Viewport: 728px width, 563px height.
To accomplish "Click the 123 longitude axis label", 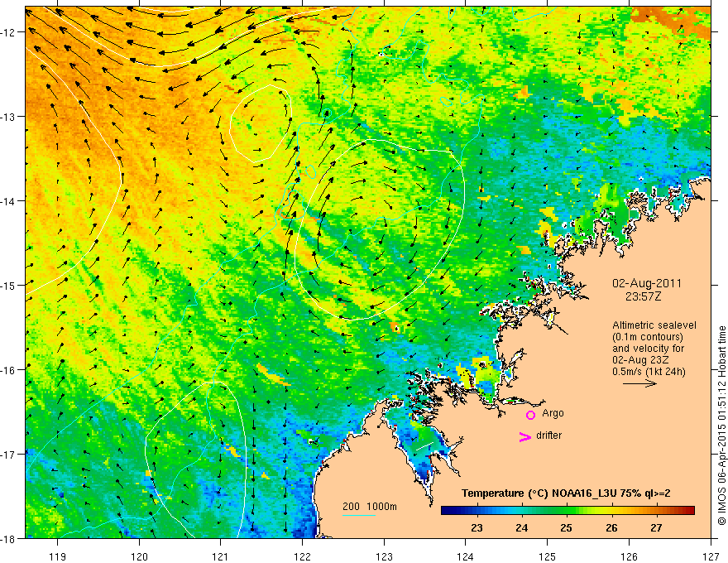I will (384, 556).
